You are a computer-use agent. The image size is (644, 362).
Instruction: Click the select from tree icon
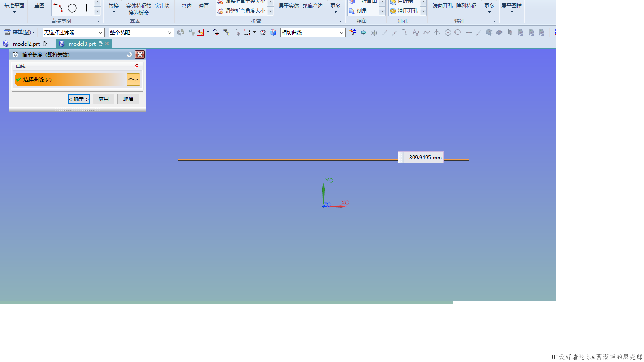click(x=226, y=32)
